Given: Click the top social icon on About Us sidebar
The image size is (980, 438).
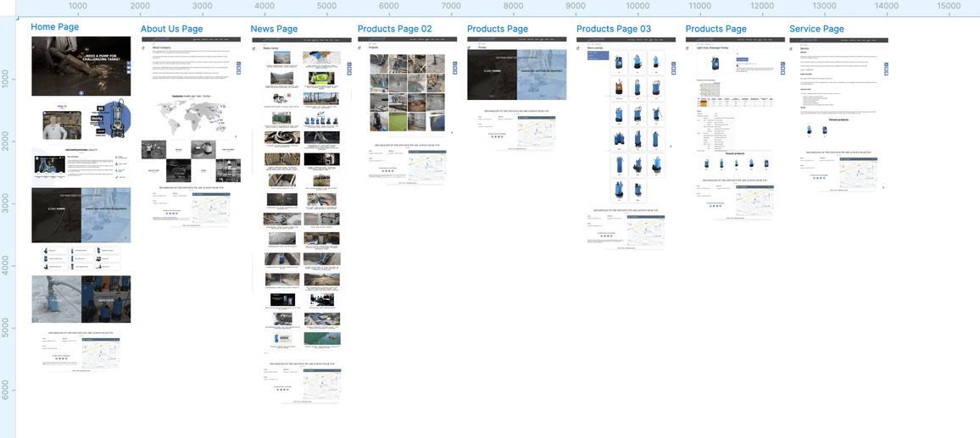Looking at the screenshot, I should click(238, 64).
